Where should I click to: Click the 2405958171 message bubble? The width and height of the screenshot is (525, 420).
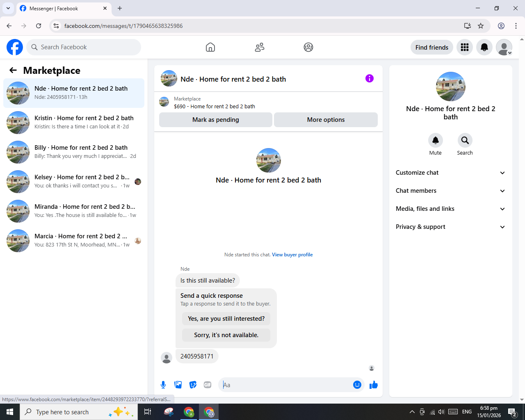pos(197,356)
